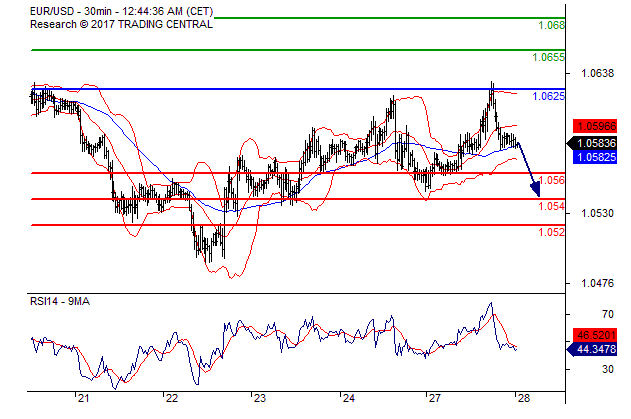Viewport: 631px width, 419px height.
Task: Click the 1.0476 price axis value
Action: pyautogui.click(x=598, y=283)
